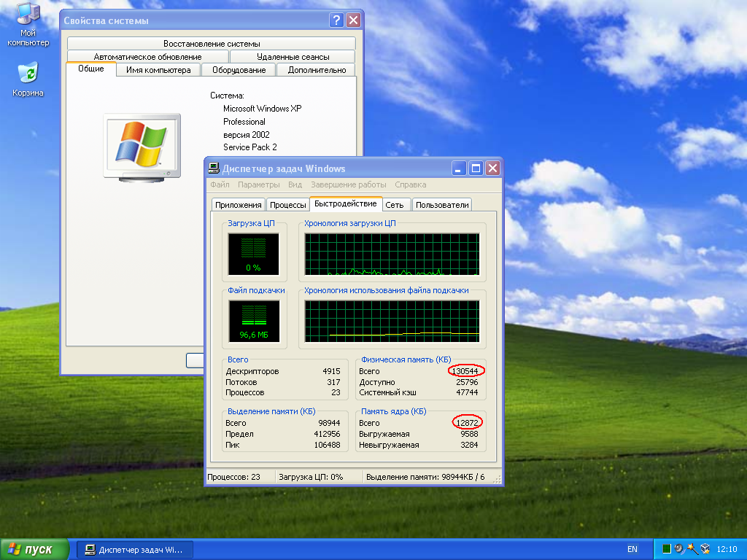The width and height of the screenshot is (747, 560).
Task: Click the Windows XP monitor logo image
Action: (x=142, y=148)
